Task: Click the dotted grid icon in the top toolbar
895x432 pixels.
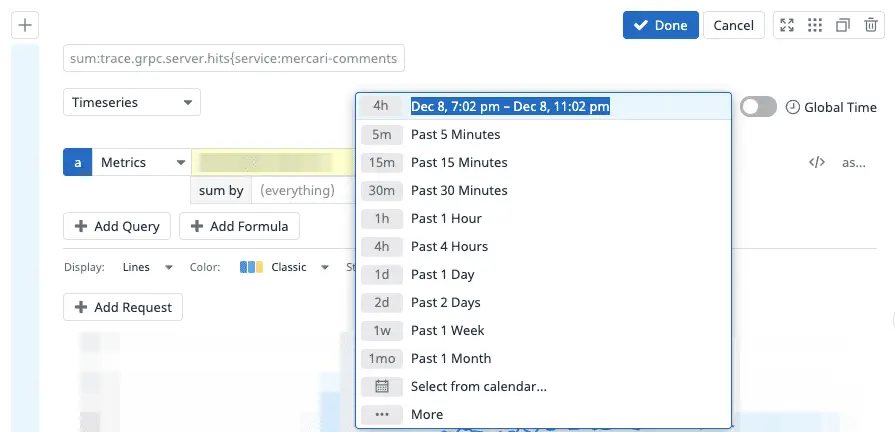Action: pos(815,26)
